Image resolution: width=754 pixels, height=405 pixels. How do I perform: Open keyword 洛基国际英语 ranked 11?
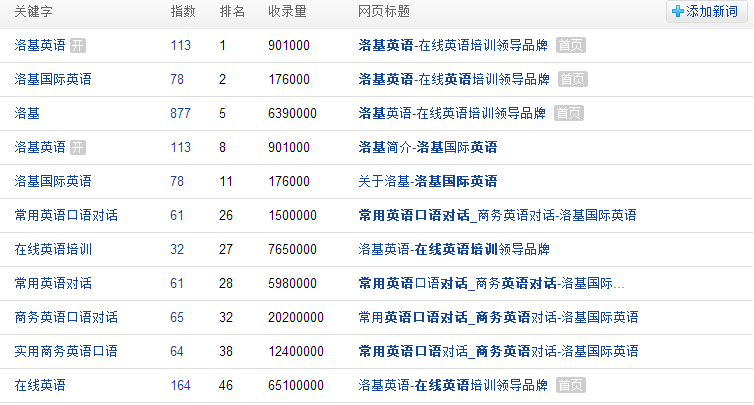pyautogui.click(x=53, y=181)
